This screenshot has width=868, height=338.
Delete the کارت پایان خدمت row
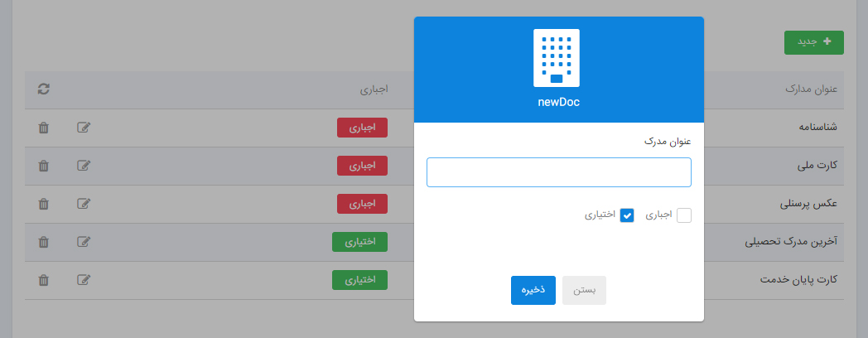coord(44,280)
